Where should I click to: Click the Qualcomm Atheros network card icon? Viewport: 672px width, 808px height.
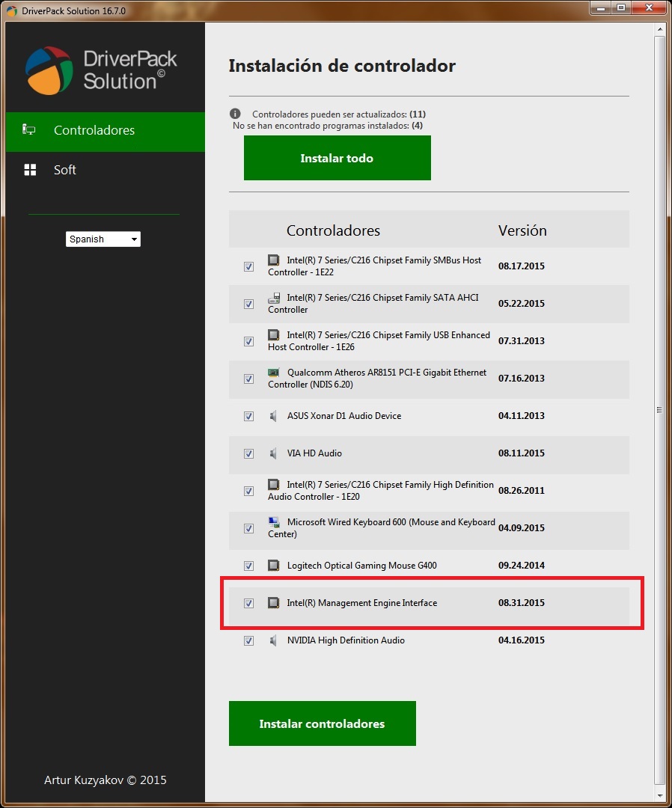click(x=274, y=373)
